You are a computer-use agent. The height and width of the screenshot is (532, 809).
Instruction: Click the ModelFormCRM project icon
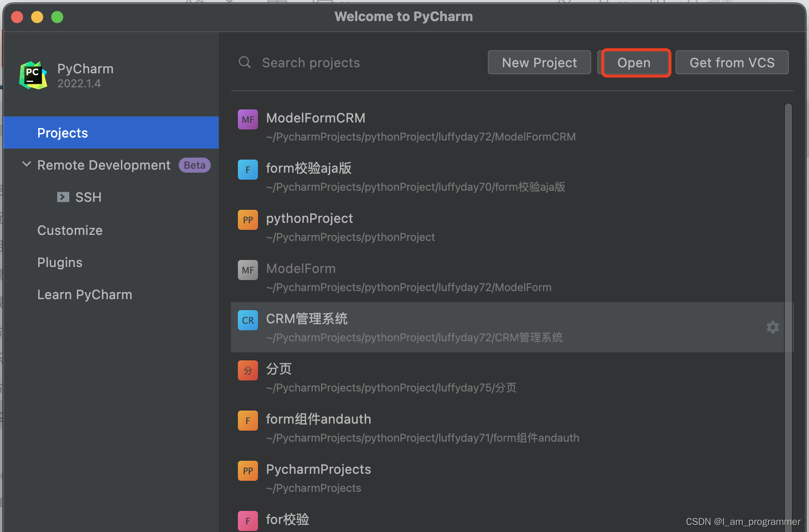(x=247, y=119)
